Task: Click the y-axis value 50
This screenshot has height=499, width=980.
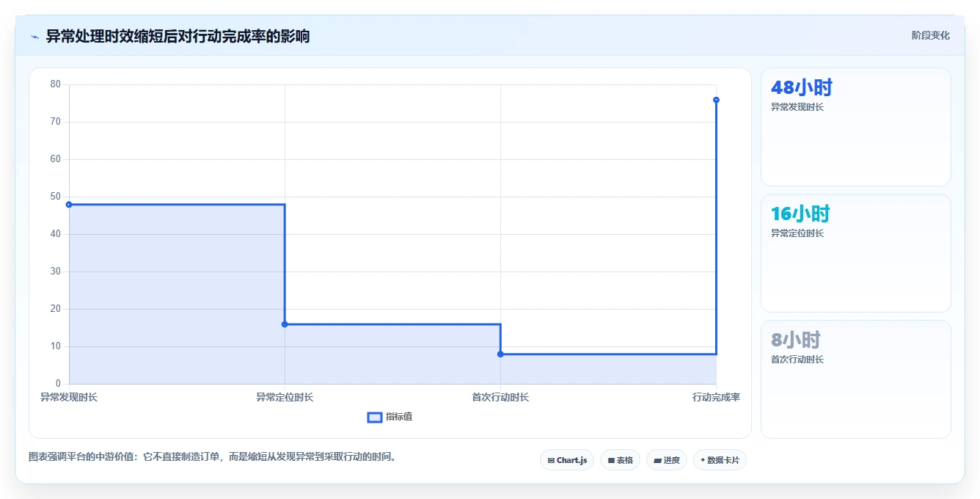Action: pyautogui.click(x=56, y=197)
